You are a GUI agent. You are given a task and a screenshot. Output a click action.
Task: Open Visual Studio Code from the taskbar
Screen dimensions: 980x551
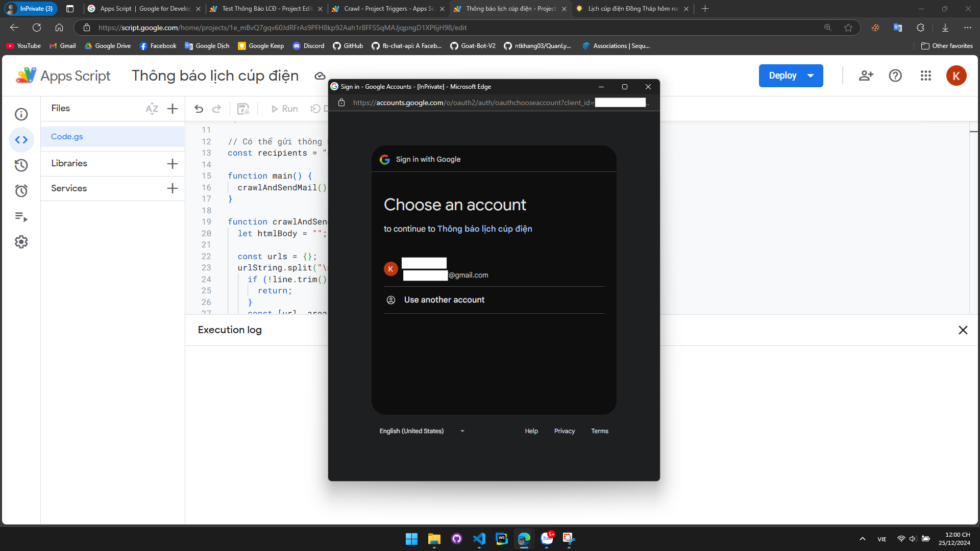[x=479, y=539]
